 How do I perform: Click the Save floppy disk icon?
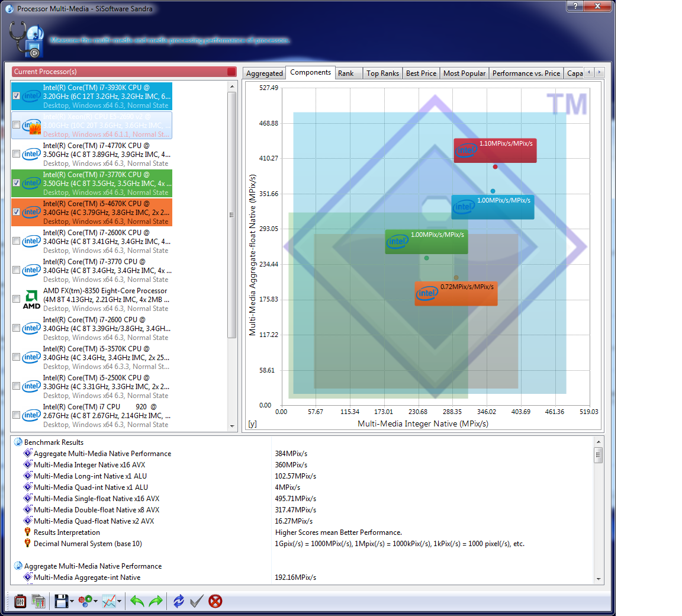pos(61,601)
